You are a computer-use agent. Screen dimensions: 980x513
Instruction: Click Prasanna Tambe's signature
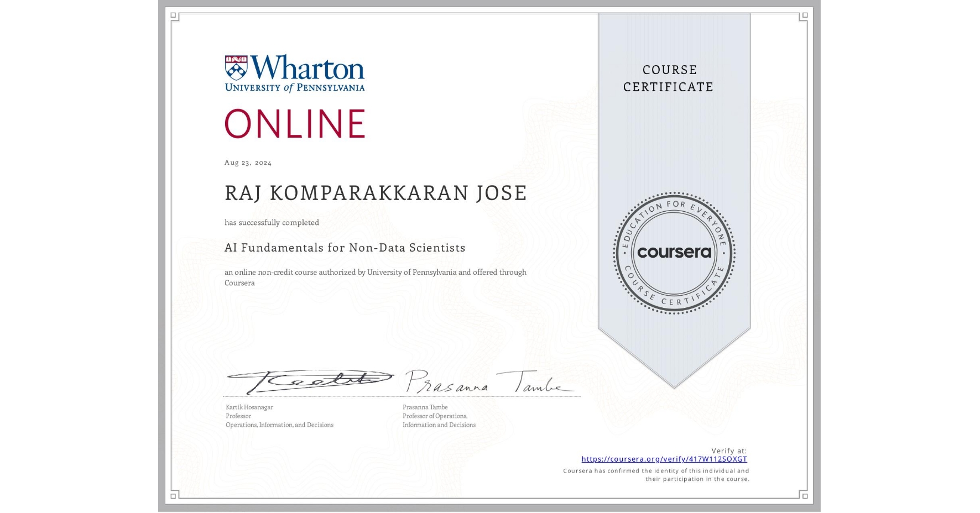point(484,381)
